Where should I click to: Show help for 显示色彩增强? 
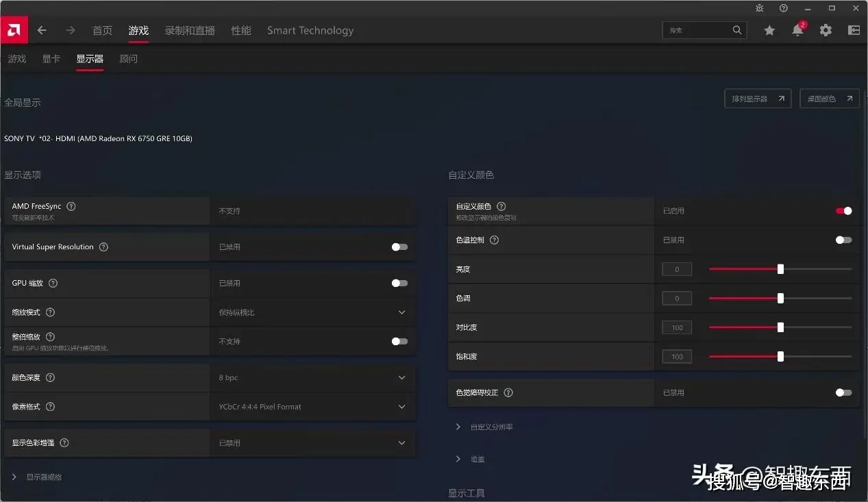point(64,443)
